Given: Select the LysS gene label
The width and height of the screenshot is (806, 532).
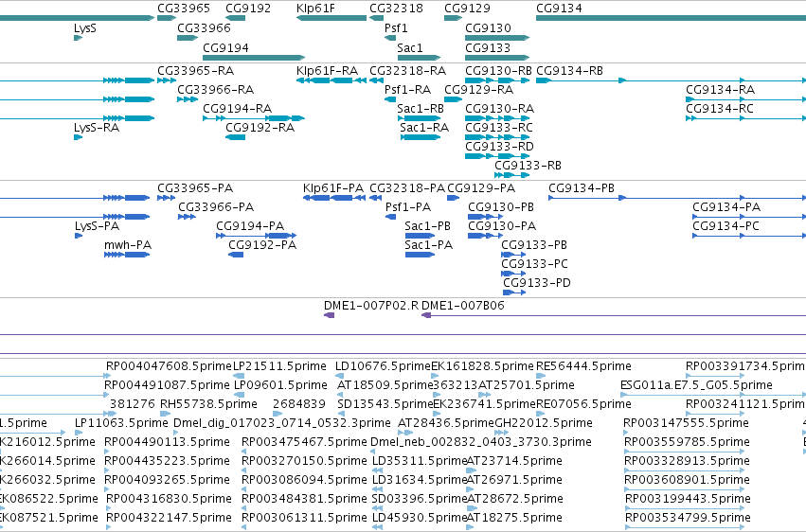Looking at the screenshot, I should click(x=85, y=28).
